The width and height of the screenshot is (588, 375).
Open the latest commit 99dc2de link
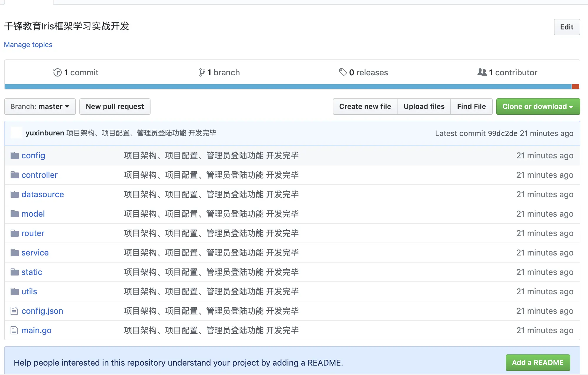tap(502, 133)
